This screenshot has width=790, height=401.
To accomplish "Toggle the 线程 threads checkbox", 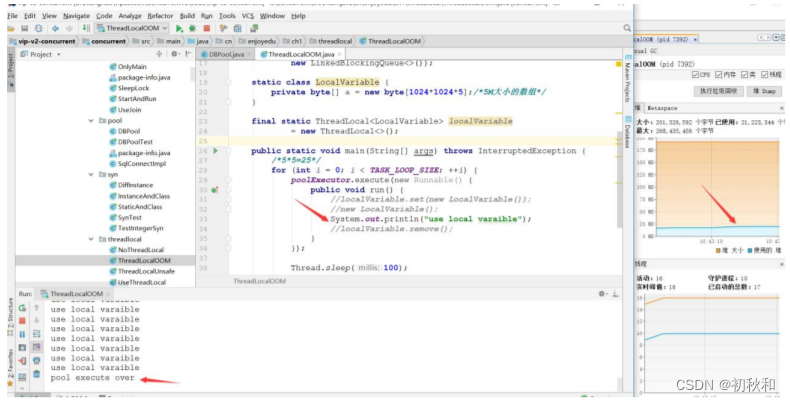I will click(764, 75).
